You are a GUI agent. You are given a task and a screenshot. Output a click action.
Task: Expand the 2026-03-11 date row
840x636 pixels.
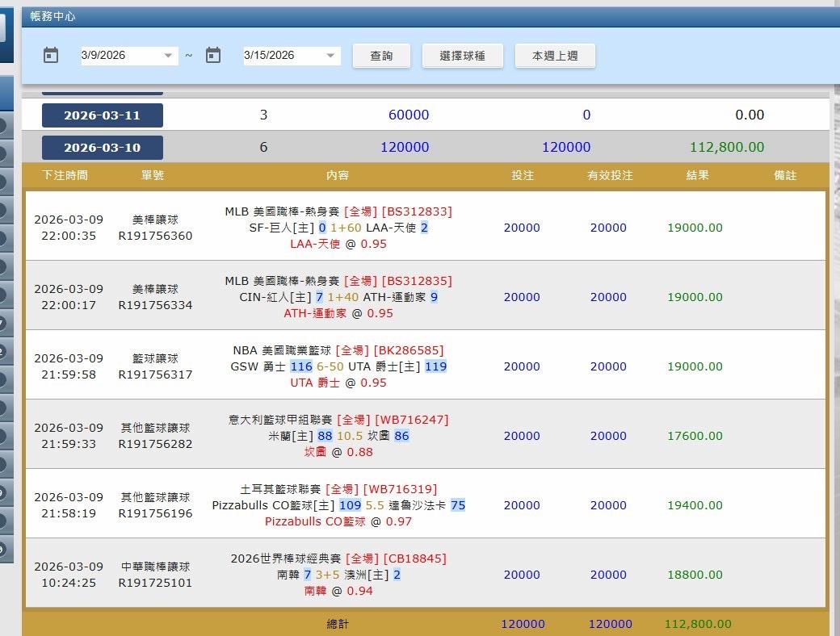point(103,115)
